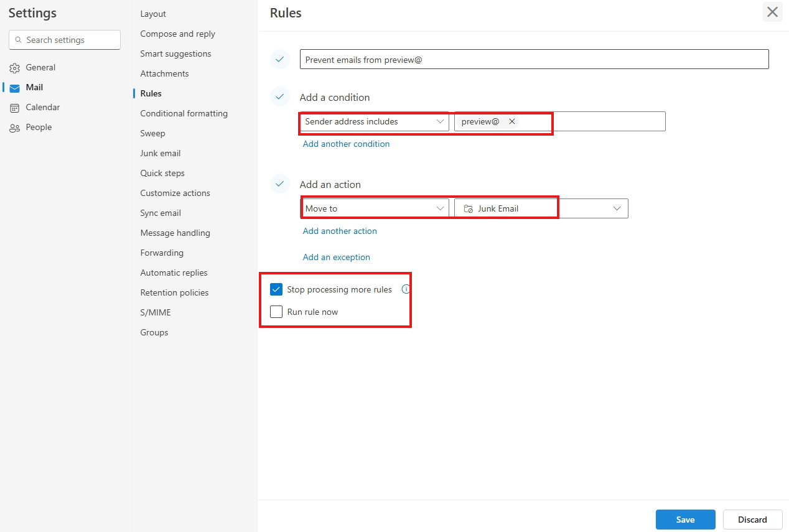The image size is (789, 532).
Task: Open the Conditional formatting section
Action: (x=184, y=113)
